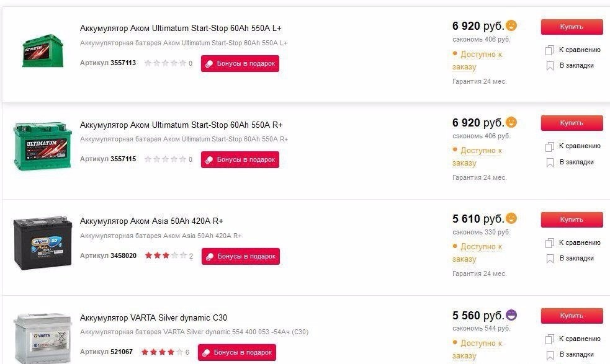Click compare icon for Ultimatum L+ battery

tap(550, 50)
